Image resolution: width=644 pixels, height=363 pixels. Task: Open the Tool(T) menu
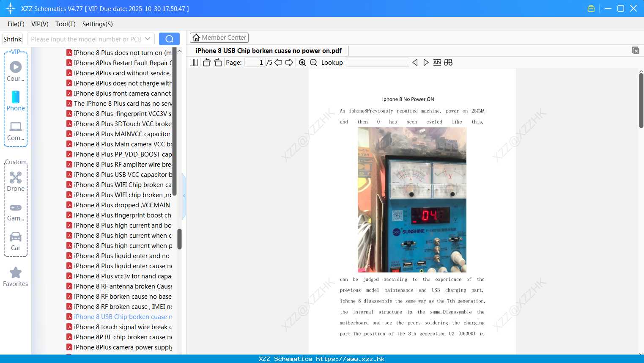(x=66, y=24)
